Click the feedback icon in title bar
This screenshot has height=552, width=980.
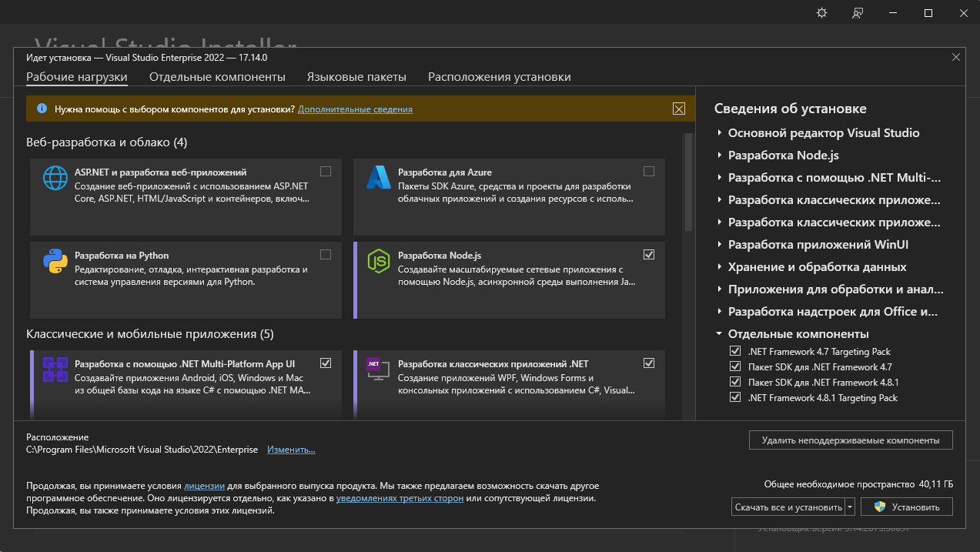point(858,13)
